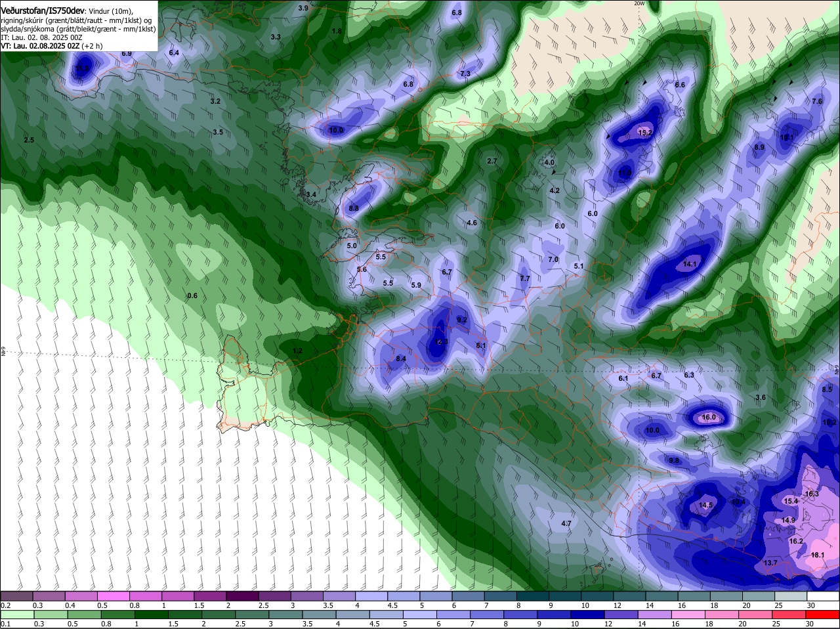Image resolution: width=840 pixels, height=629 pixels.
Task: Click the 6.6 precipitation value
Action: pyautogui.click(x=680, y=85)
